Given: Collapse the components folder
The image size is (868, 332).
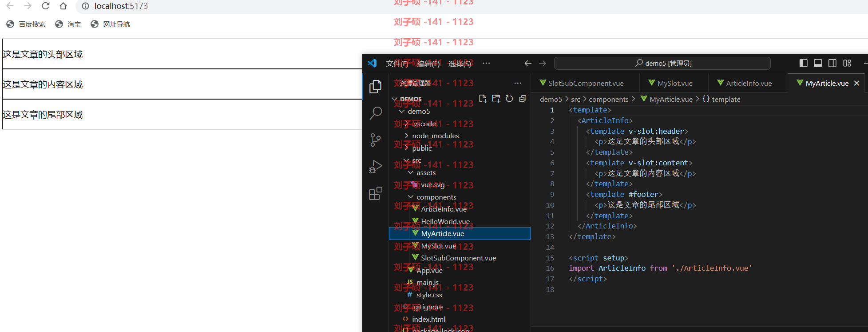Looking at the screenshot, I should pyautogui.click(x=411, y=197).
